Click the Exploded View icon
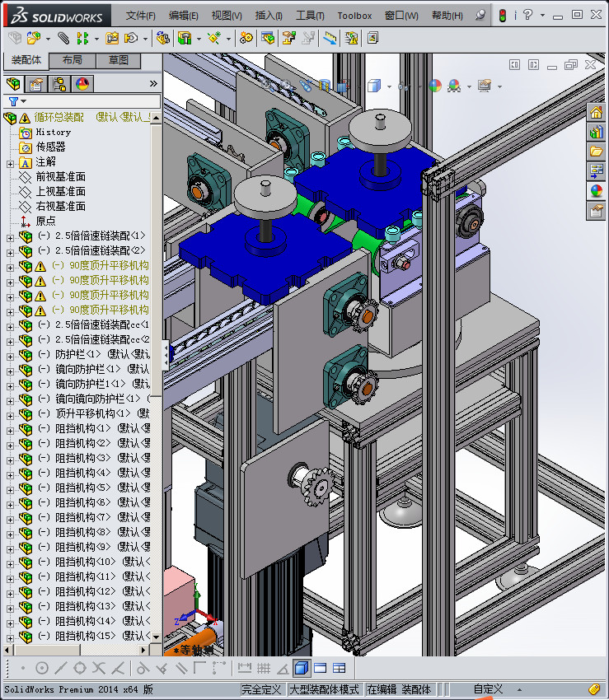 click(x=288, y=39)
